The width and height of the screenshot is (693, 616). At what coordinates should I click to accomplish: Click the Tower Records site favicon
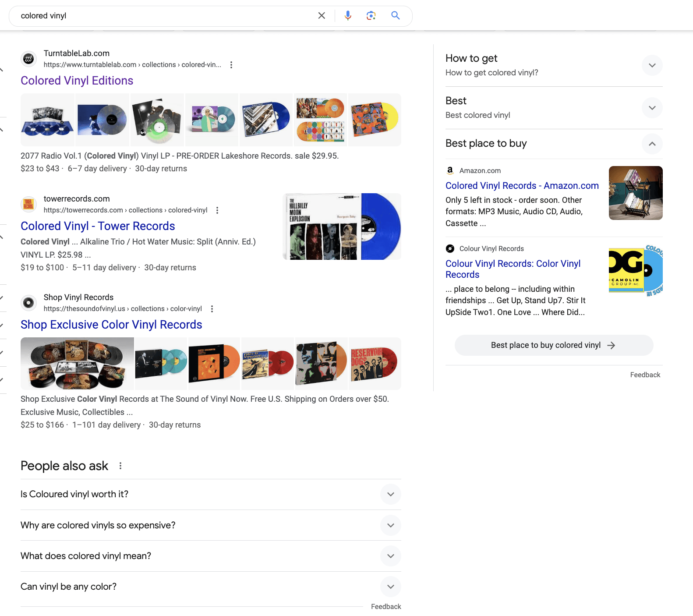click(x=28, y=204)
